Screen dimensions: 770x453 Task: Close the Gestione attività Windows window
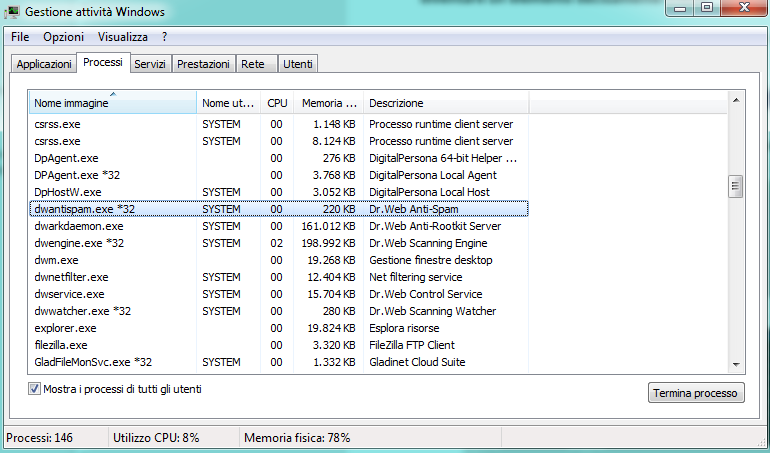point(744,7)
